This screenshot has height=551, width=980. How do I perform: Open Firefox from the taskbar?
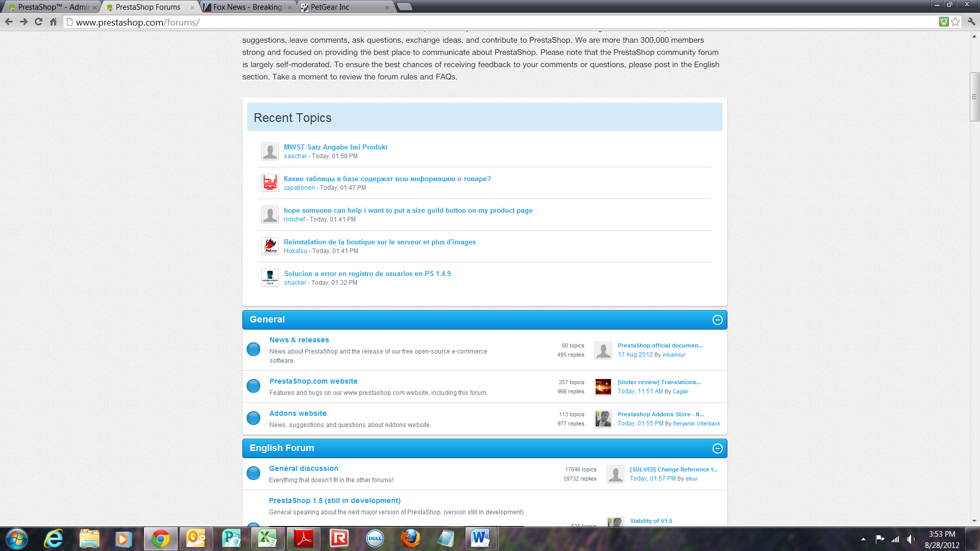tap(410, 539)
